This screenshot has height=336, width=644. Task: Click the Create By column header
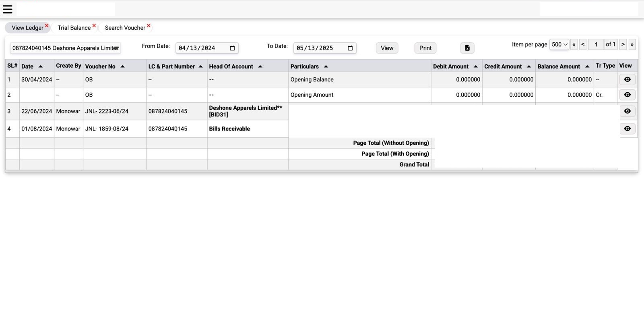tap(68, 66)
